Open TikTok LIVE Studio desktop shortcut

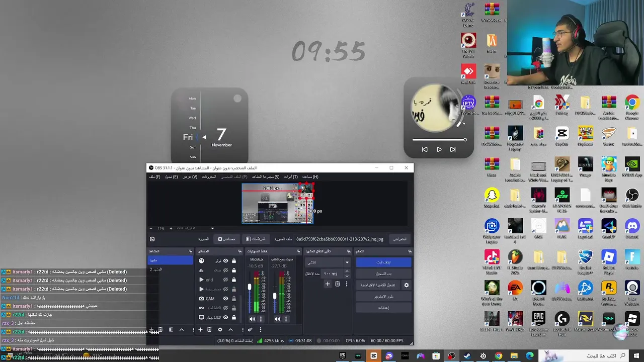point(492,259)
